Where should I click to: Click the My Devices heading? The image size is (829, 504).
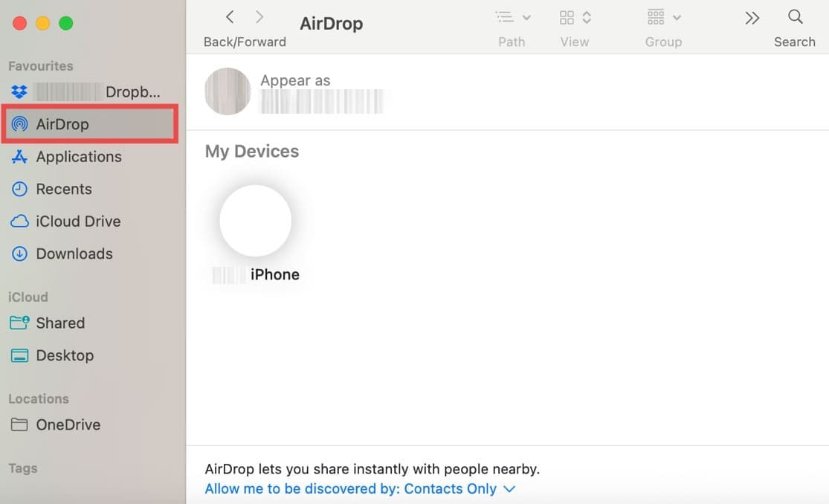pos(251,151)
